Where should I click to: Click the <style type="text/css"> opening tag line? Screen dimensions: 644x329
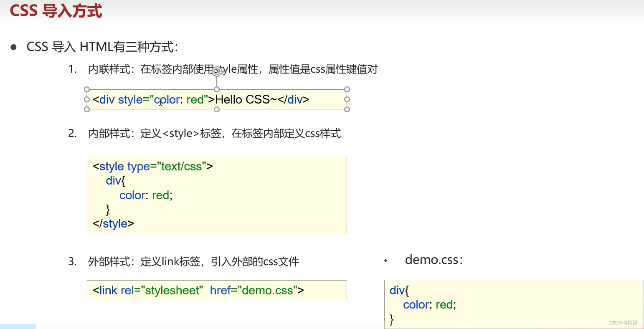[x=153, y=167]
